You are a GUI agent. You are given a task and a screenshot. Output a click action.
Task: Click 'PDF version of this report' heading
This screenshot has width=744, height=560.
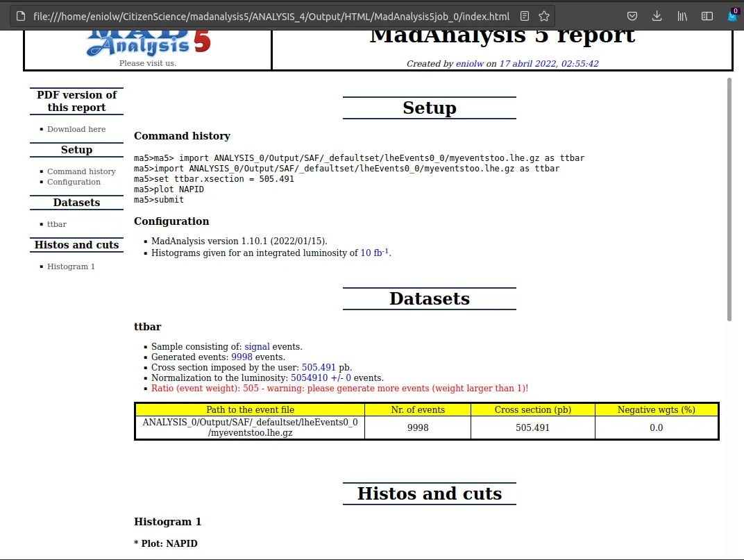[76, 101]
